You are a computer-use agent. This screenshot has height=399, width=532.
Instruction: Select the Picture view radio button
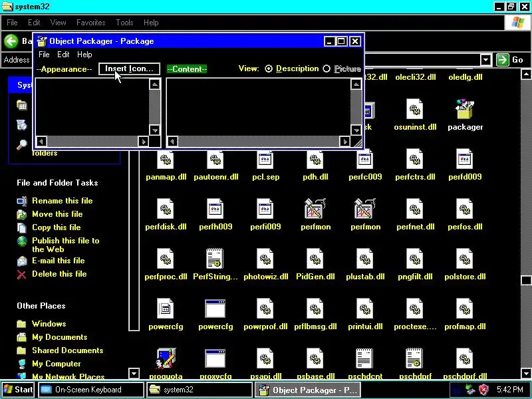click(x=327, y=69)
